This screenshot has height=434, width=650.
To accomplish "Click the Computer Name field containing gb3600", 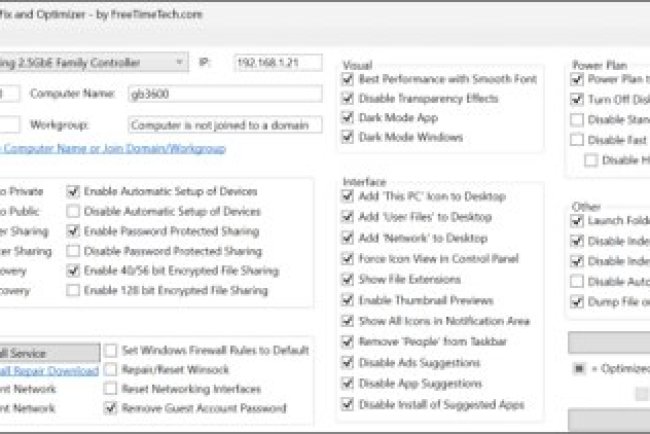I will (224, 94).
